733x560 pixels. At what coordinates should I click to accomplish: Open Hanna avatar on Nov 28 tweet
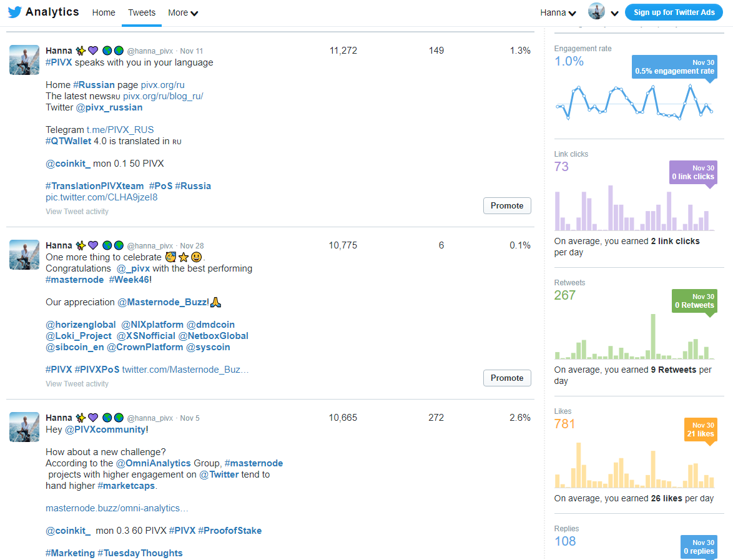24,255
